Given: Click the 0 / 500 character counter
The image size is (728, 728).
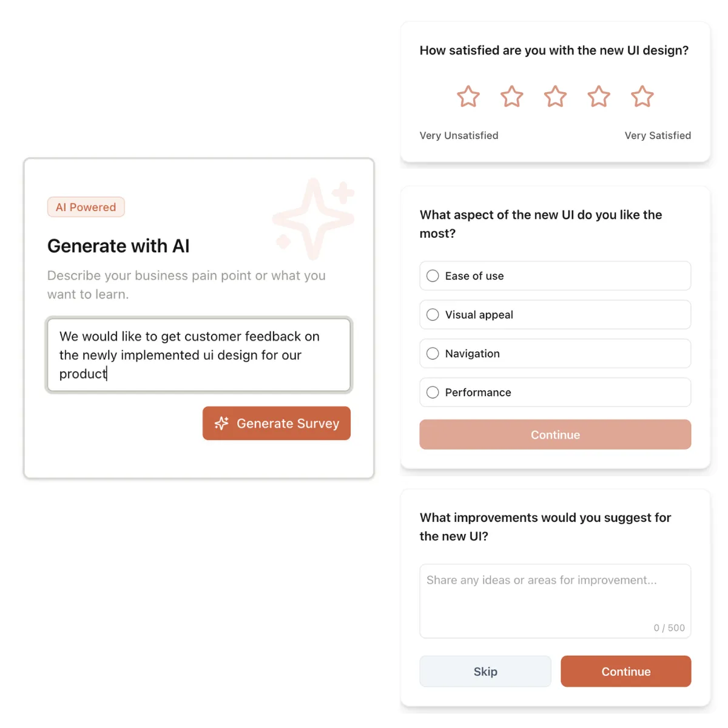Looking at the screenshot, I should click(669, 628).
